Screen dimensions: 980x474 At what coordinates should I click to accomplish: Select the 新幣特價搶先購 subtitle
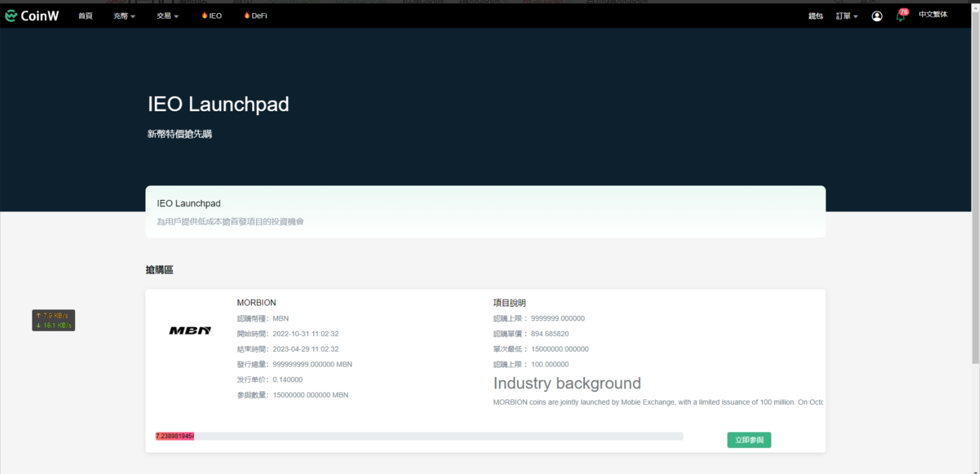coord(179,134)
